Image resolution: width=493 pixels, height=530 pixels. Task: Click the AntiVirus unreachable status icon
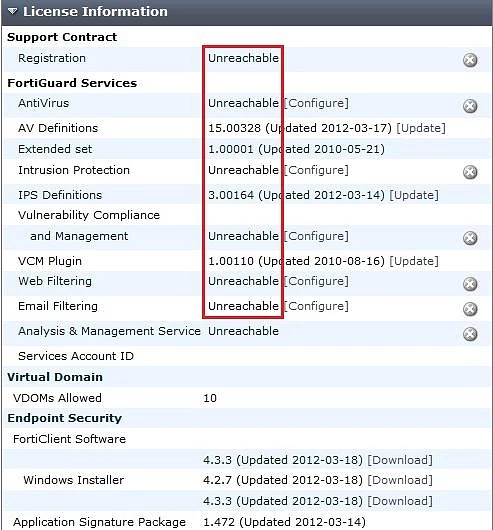tap(470, 106)
